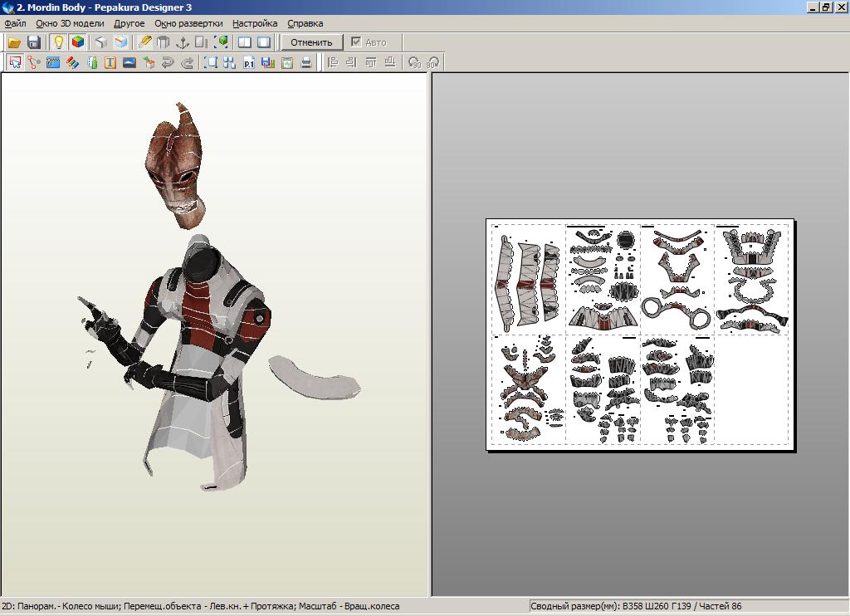The image size is (850, 616).
Task: Click the P.1 page number icon
Action: [249, 63]
